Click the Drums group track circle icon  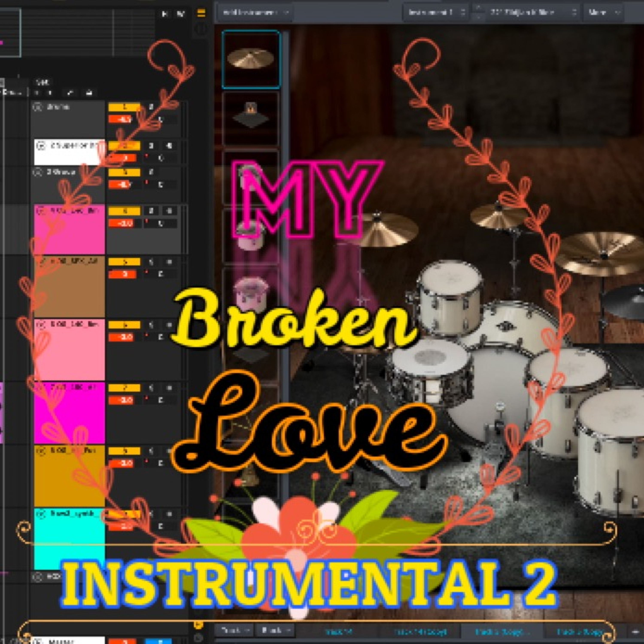point(38,107)
